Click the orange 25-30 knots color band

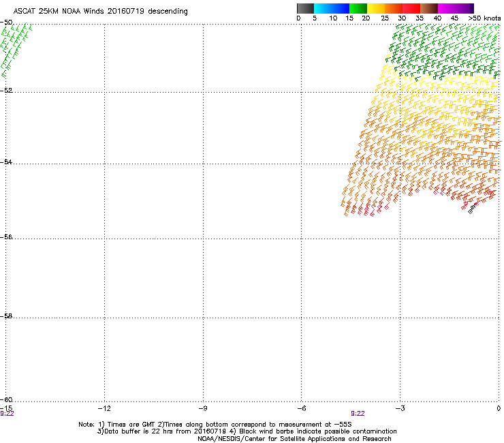394,8
